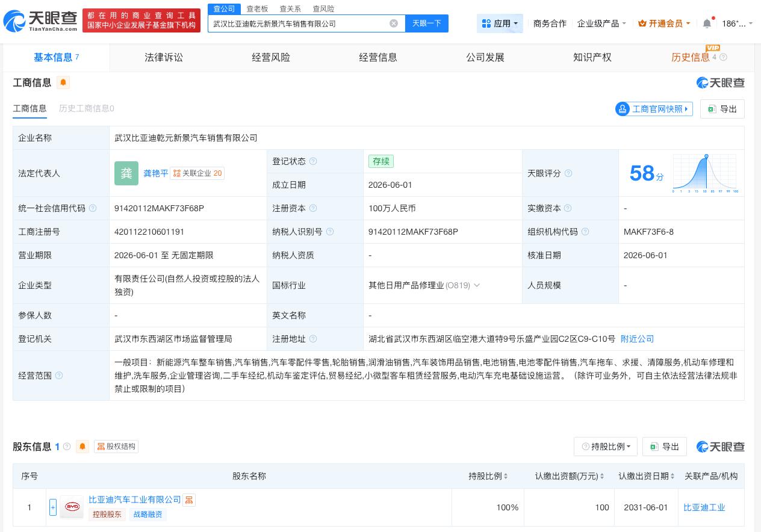This screenshot has height=532, width=761.
Task: Click the help icon next to 统一社会信用代码
Action: (x=93, y=208)
